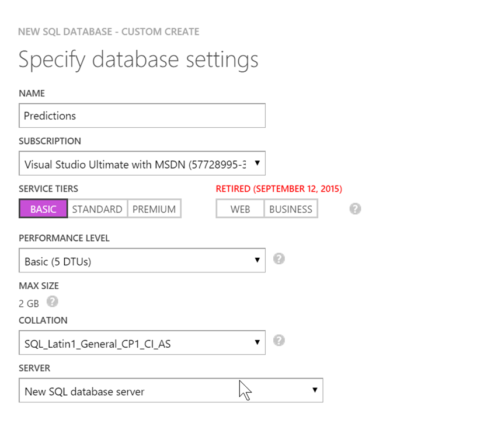Choose the Premium service tier
Screen dimensions: 484x448
(154, 209)
